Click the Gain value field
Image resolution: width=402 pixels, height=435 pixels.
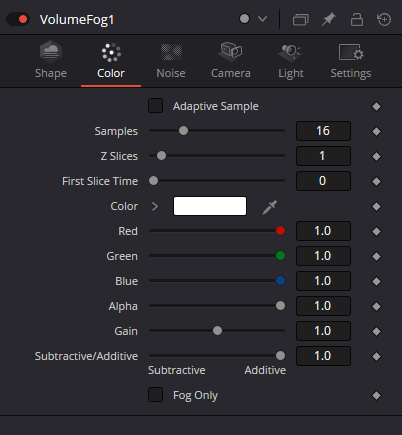pos(323,331)
